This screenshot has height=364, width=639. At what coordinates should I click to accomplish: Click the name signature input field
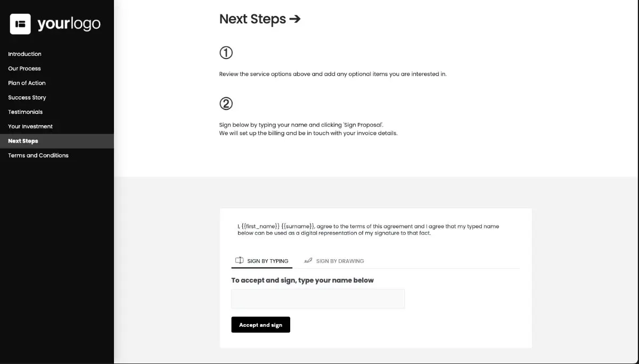tap(317, 299)
